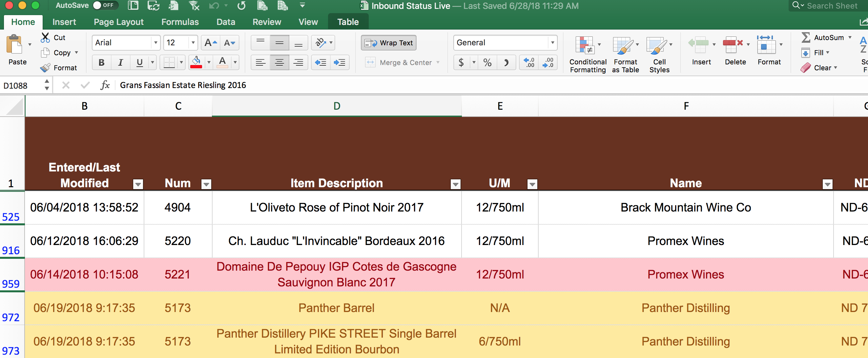
Task: Click the increase indent icon
Action: pyautogui.click(x=339, y=62)
